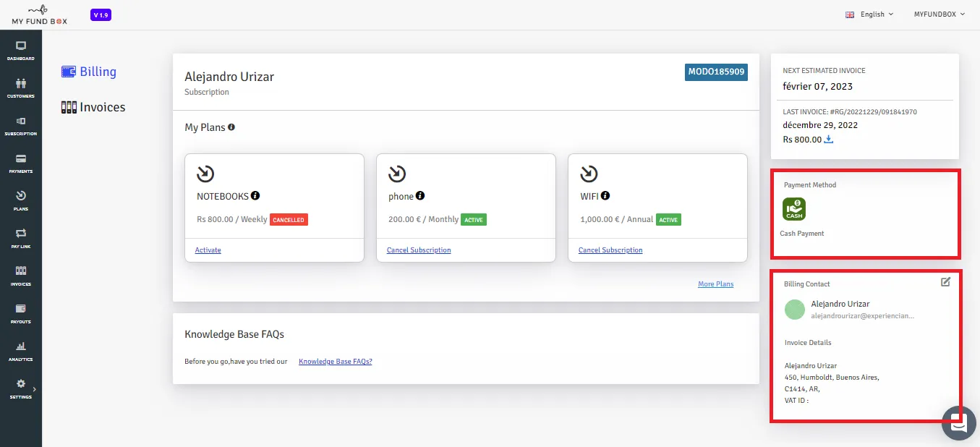980x447 pixels.
Task: Click the next invoice date février 07, 2023
Action: click(x=818, y=87)
